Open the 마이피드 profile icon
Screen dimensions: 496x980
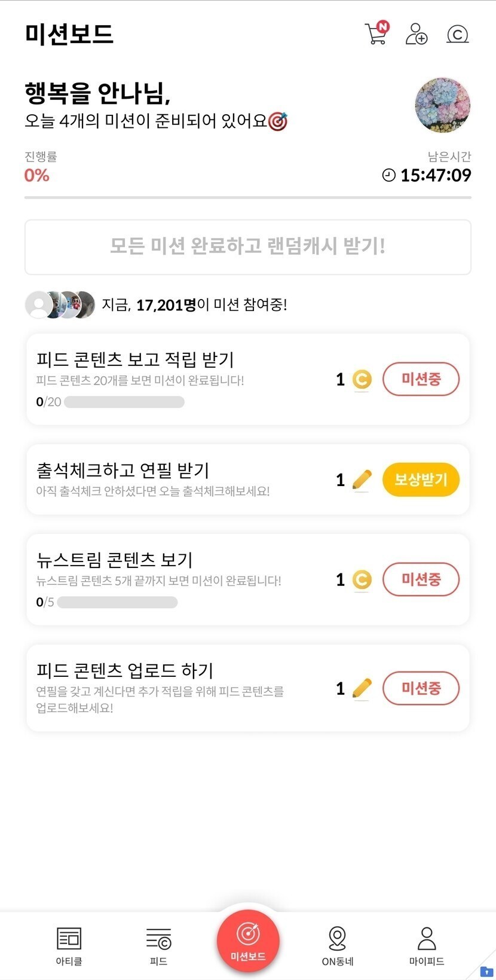coord(427,939)
